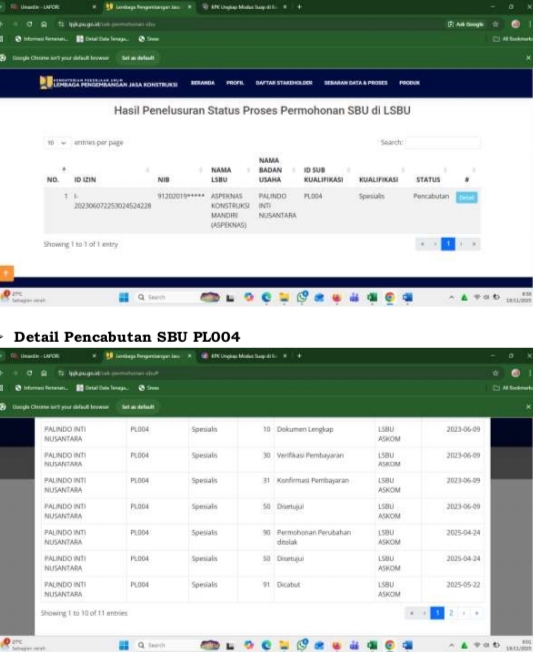Bookmark page with star in lower browser
The image size is (533, 652).
click(496, 373)
